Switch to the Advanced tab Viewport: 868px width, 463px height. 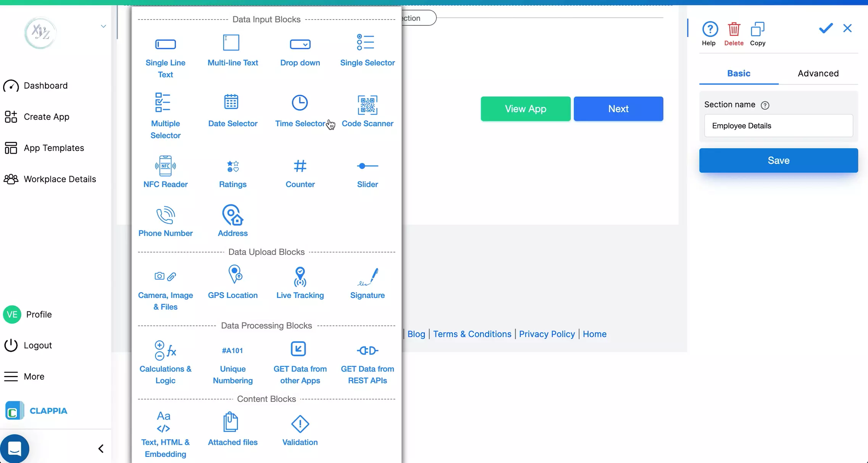click(x=818, y=73)
